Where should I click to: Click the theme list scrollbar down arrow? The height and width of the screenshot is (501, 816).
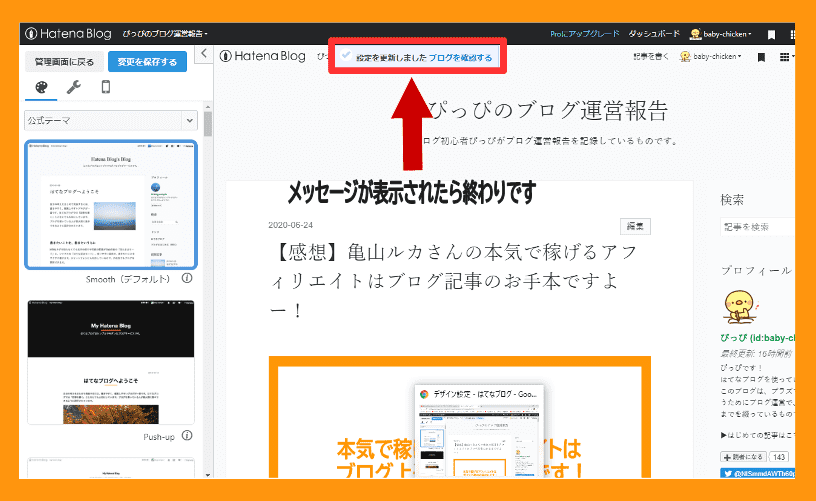click(208, 474)
